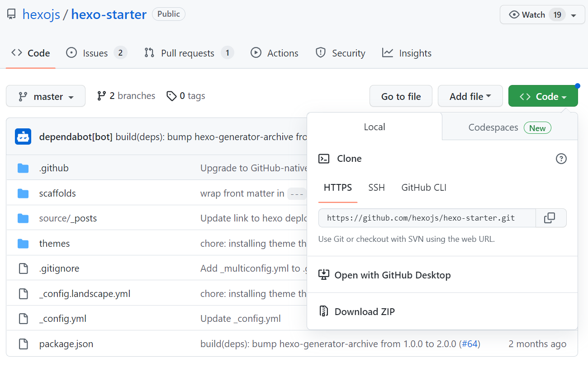Collapse the green Code dropdown button
Viewport: 588px width, 372px height.
pyautogui.click(x=543, y=96)
